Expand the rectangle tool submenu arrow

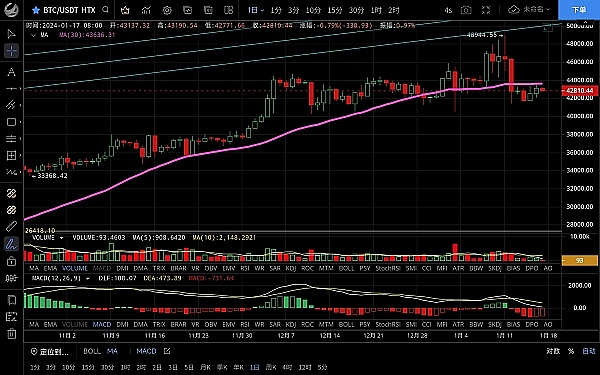20,122
